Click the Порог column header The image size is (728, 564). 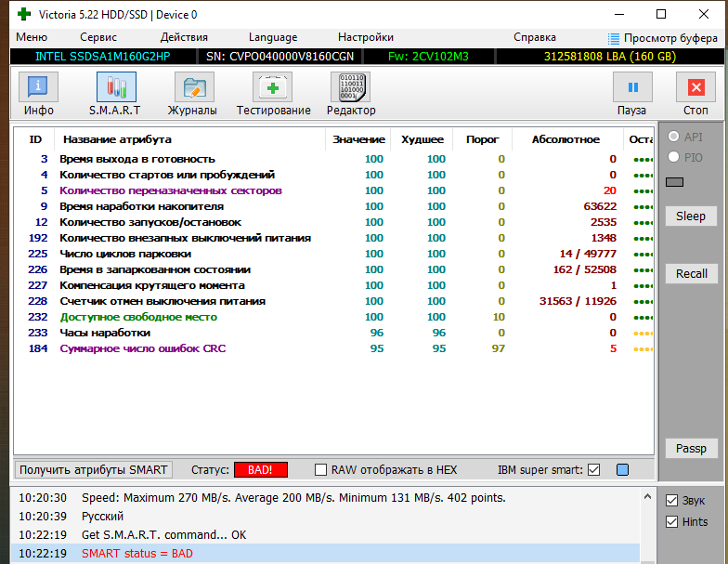point(483,139)
